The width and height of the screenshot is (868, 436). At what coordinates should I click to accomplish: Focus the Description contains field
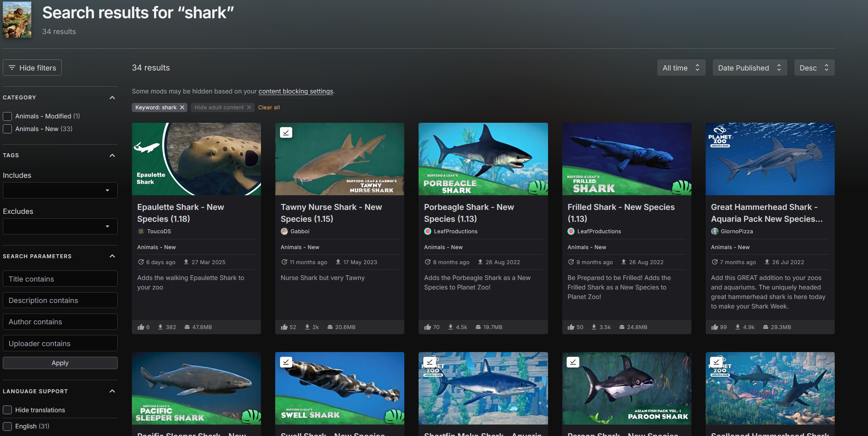click(x=60, y=300)
